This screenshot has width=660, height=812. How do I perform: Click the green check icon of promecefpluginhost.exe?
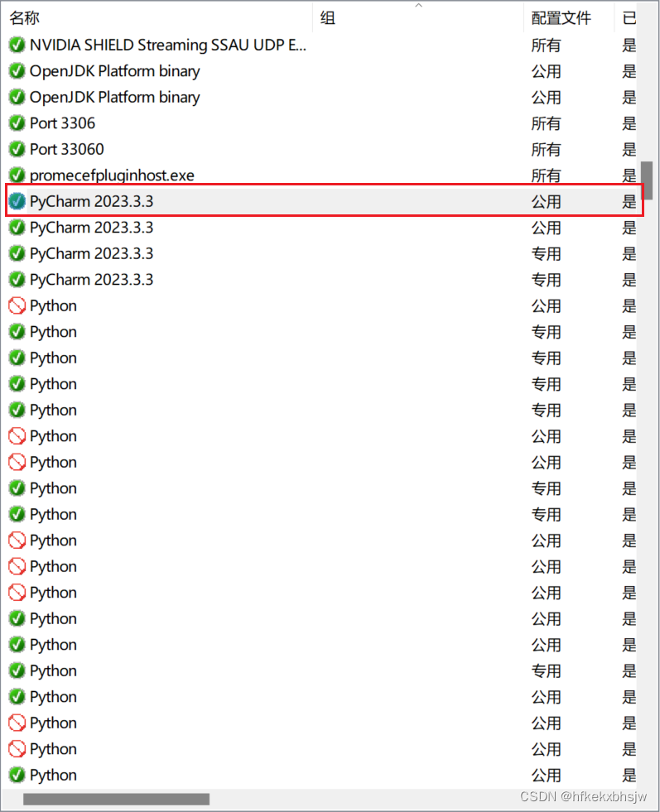click(17, 175)
